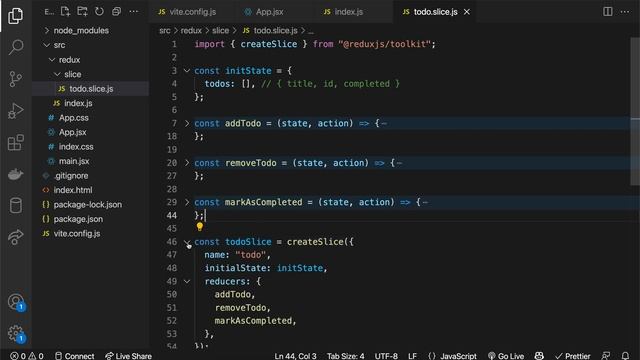Open the Manage settings gear icon

click(16, 333)
